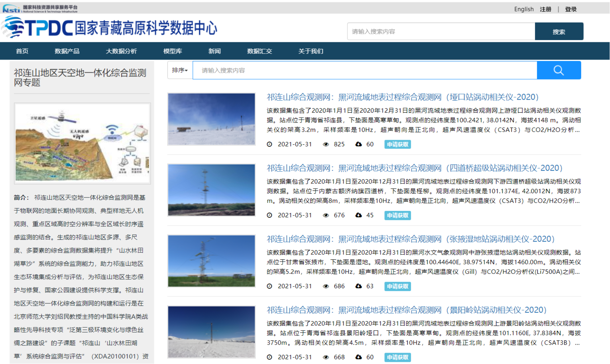Click the NSTI platform logo at top

coord(40,9)
